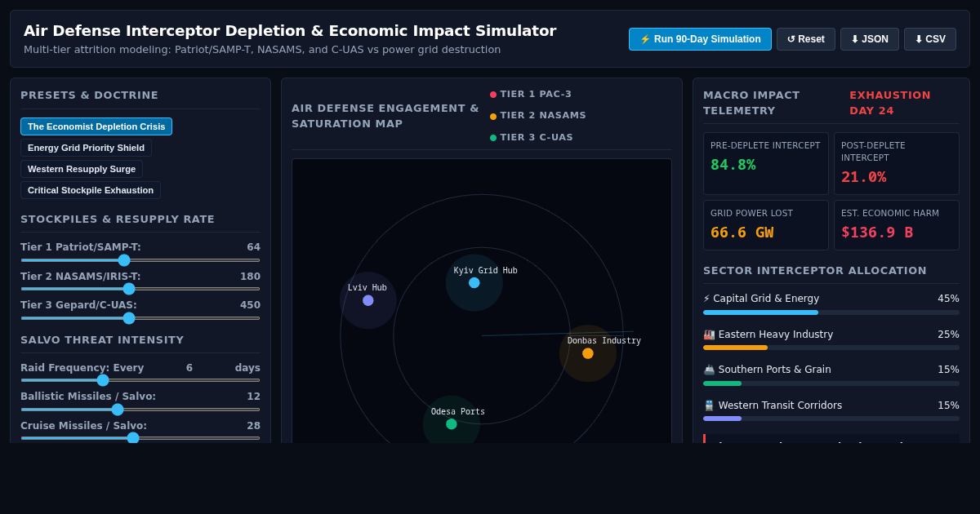This screenshot has width=980, height=514.
Task: Click the Southern Ports & Grain ship icon
Action: [709, 370]
